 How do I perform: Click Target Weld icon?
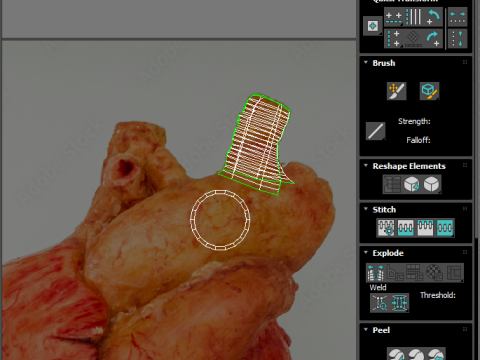tap(380, 303)
